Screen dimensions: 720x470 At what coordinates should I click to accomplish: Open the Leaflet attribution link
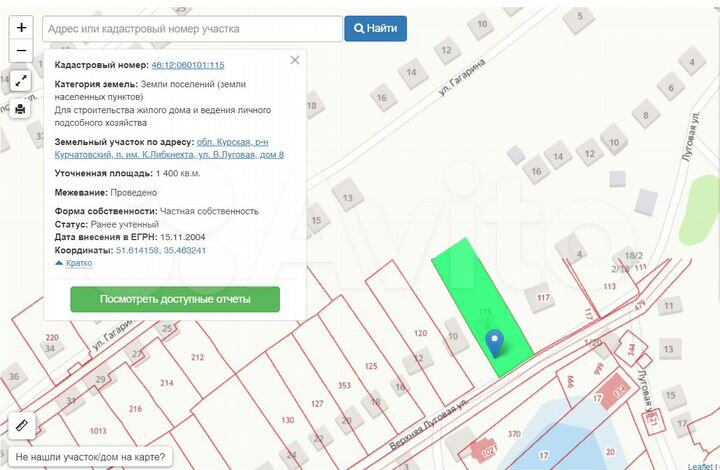coord(700,466)
